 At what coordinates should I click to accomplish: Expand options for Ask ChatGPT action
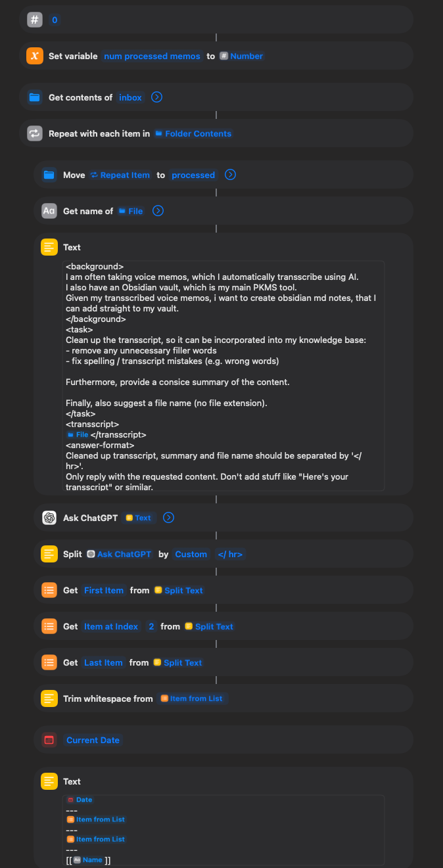[x=168, y=518]
